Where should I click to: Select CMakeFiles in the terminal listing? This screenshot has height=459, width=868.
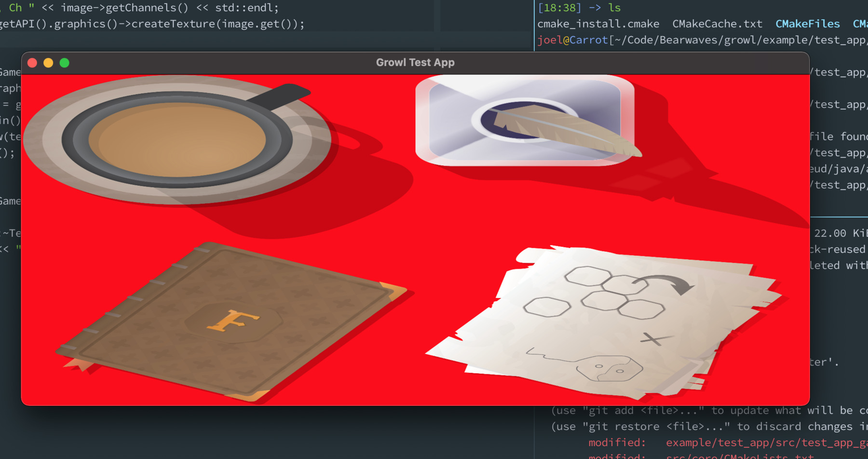coord(807,24)
